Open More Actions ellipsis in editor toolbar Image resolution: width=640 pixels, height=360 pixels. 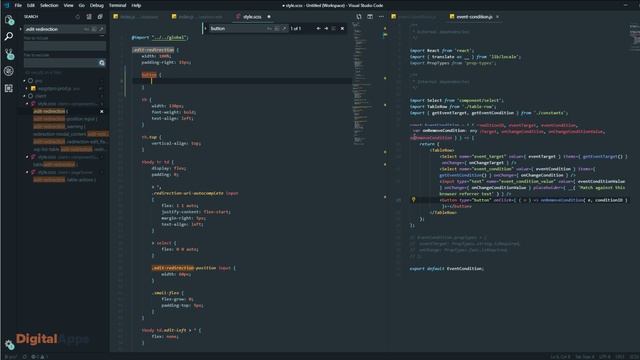(x=381, y=17)
